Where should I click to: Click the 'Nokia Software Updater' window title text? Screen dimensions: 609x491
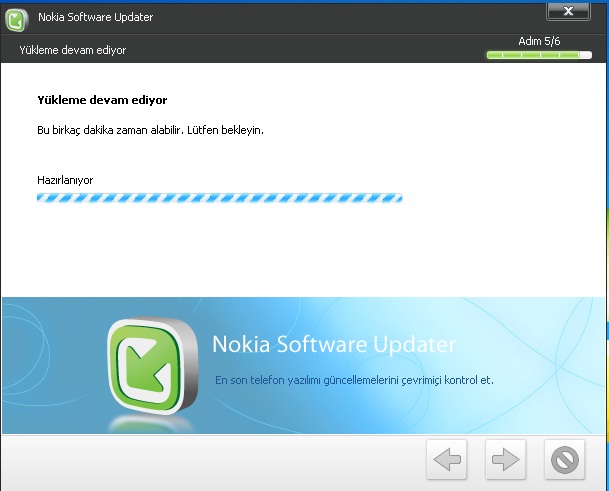96,17
